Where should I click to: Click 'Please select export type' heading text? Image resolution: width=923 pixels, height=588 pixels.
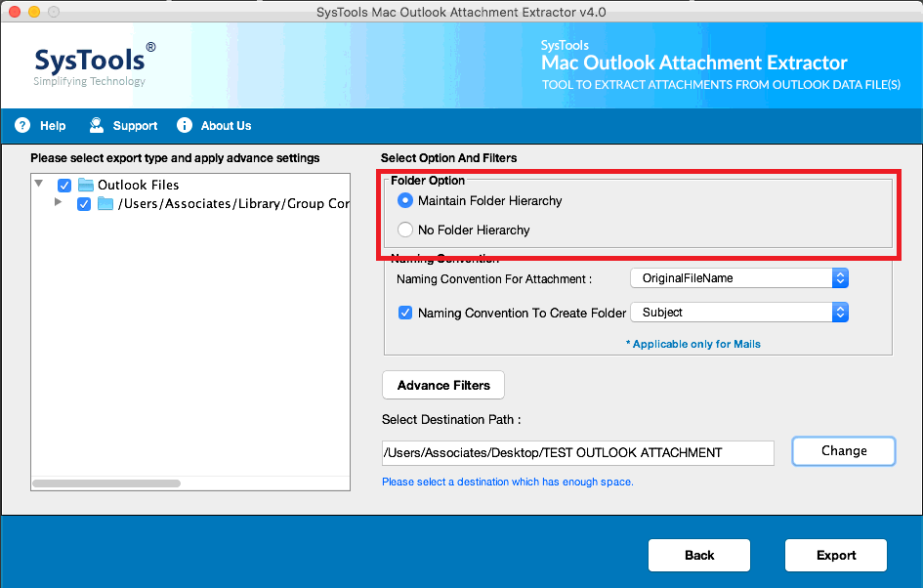pos(175,157)
